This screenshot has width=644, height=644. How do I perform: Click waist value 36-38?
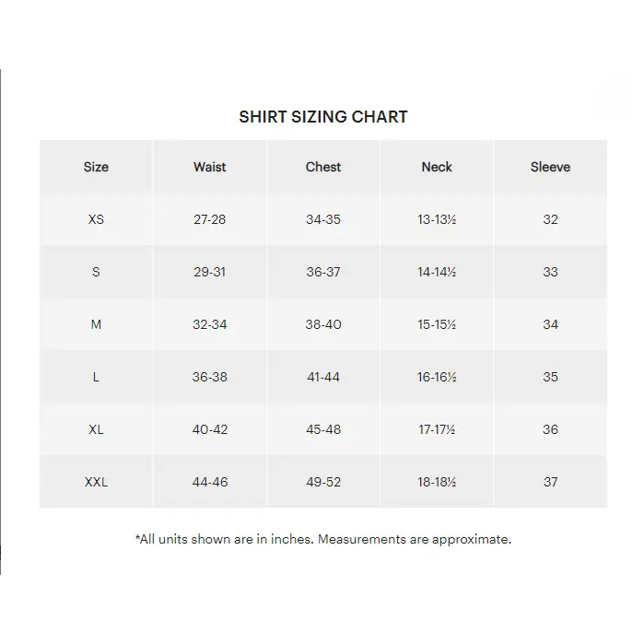point(210,377)
